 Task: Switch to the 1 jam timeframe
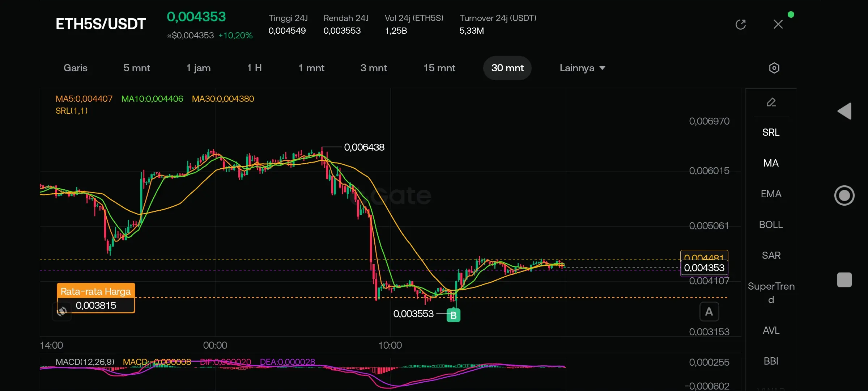point(198,68)
